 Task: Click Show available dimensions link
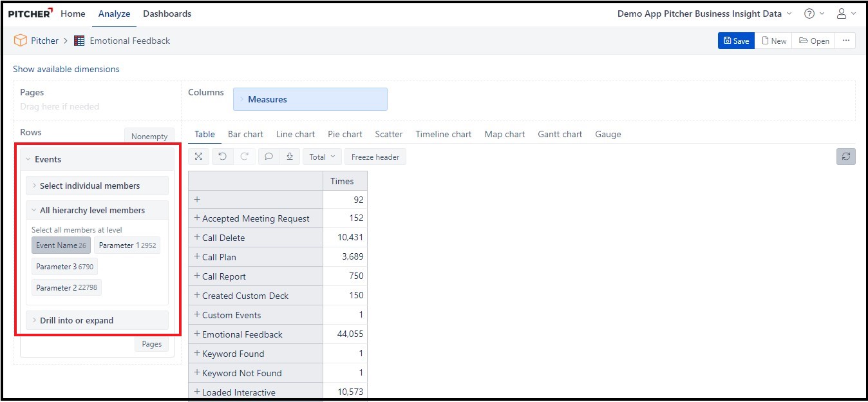coord(66,69)
